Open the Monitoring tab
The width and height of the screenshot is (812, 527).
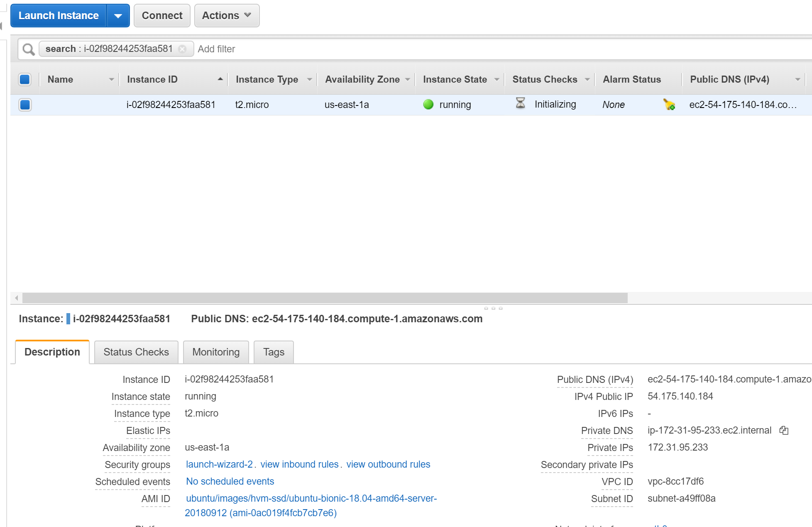click(216, 352)
